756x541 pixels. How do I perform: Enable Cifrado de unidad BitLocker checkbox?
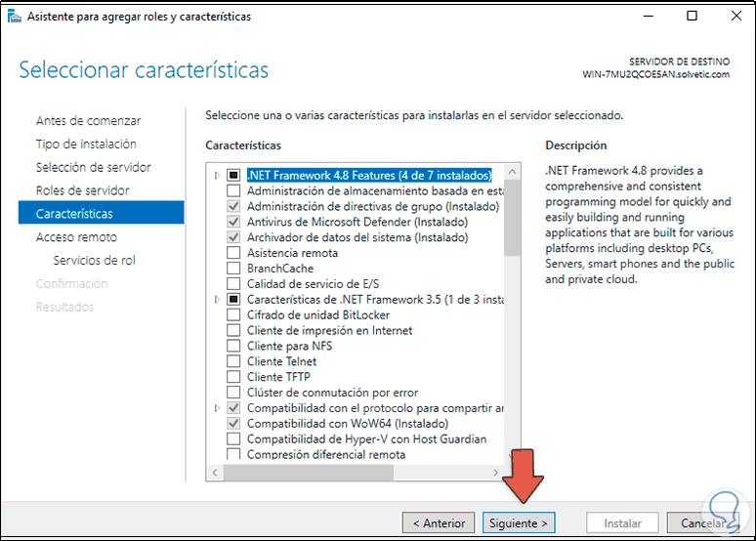pyautogui.click(x=233, y=314)
